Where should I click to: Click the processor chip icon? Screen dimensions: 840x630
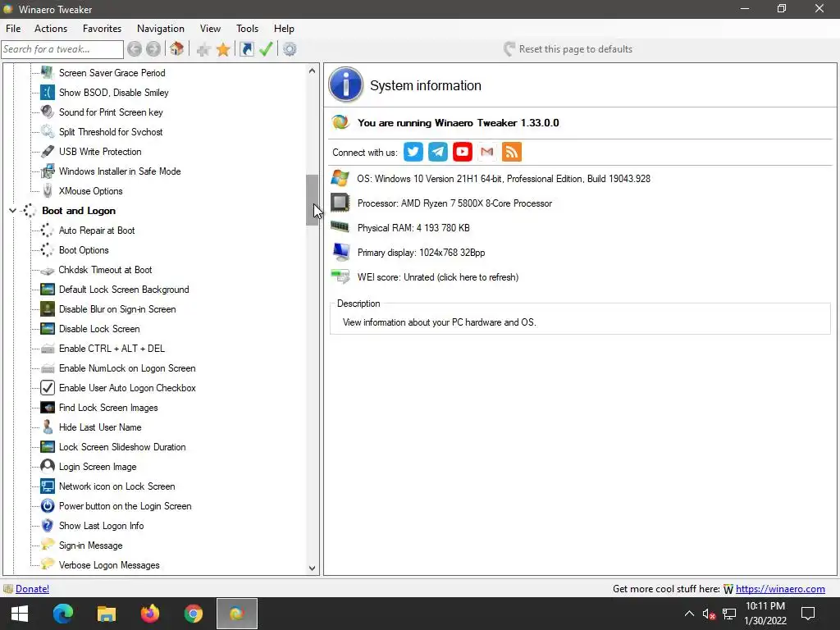[x=340, y=203]
